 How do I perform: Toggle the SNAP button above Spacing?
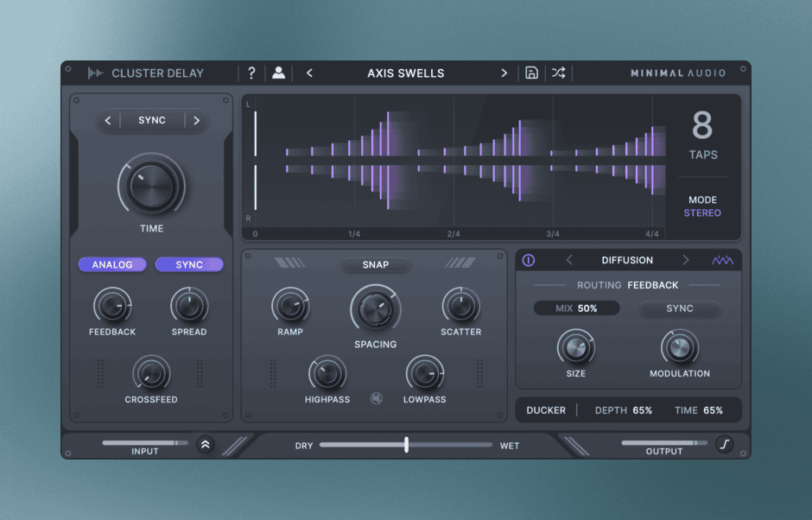(x=376, y=264)
